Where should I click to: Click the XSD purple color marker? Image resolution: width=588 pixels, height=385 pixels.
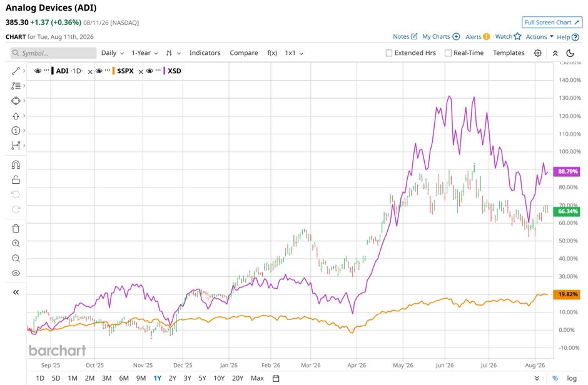coord(165,71)
